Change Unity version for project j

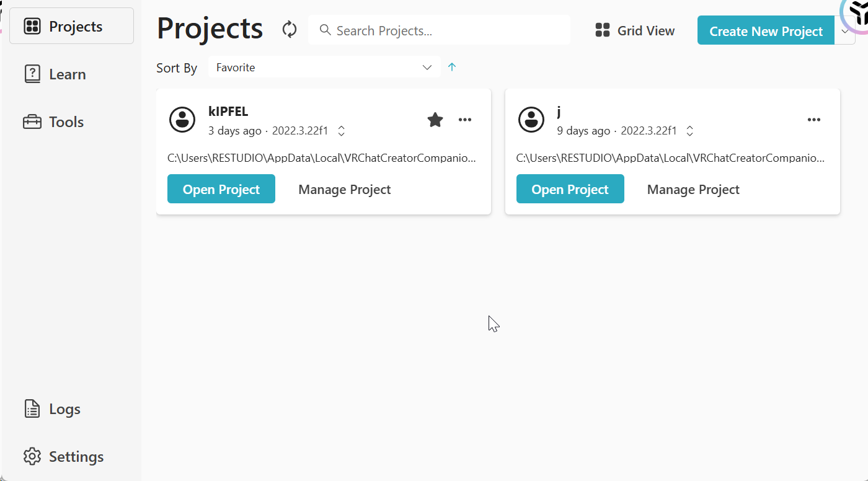689,131
